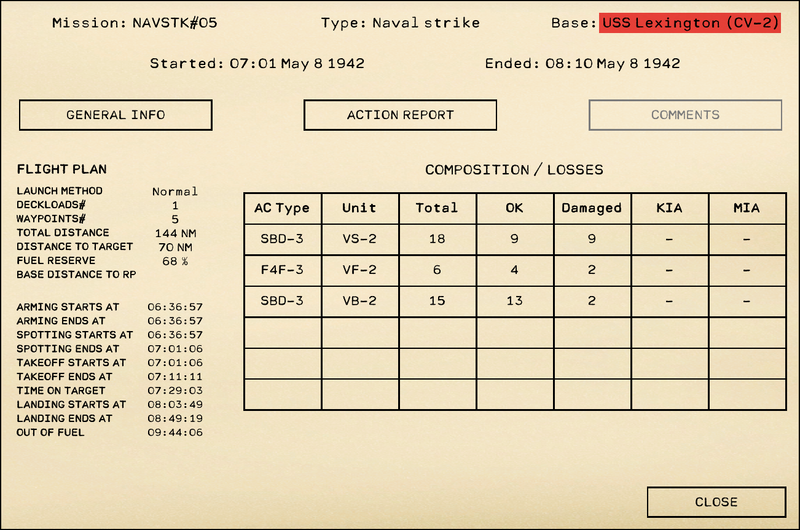Click the Mission: NAVSTK#05 title
The height and width of the screenshot is (530, 800).
point(135,23)
